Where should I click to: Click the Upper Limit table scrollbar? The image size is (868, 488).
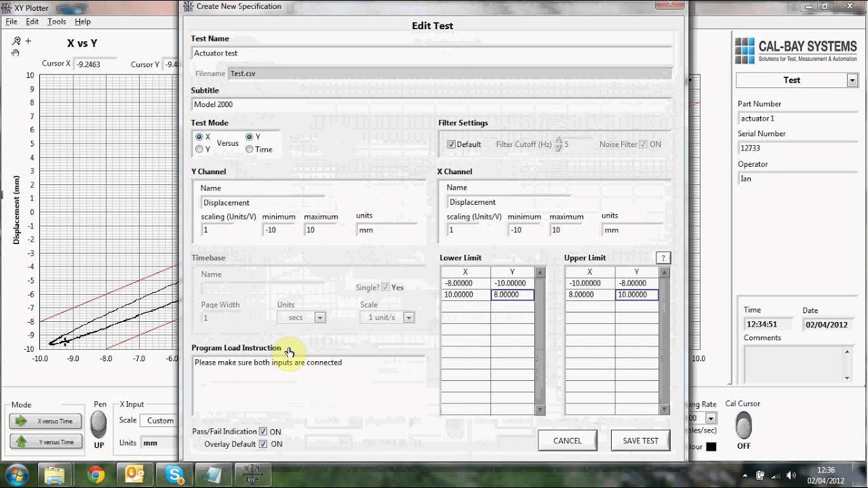coord(665,341)
